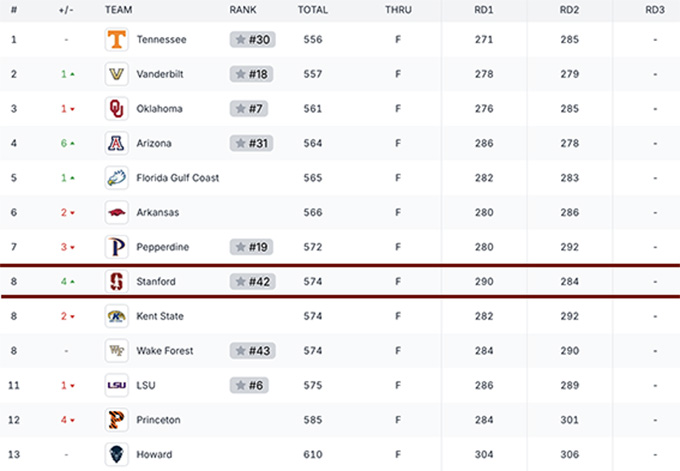Click the #42 rank badge for Stanford
The height and width of the screenshot is (471, 680).
(252, 281)
